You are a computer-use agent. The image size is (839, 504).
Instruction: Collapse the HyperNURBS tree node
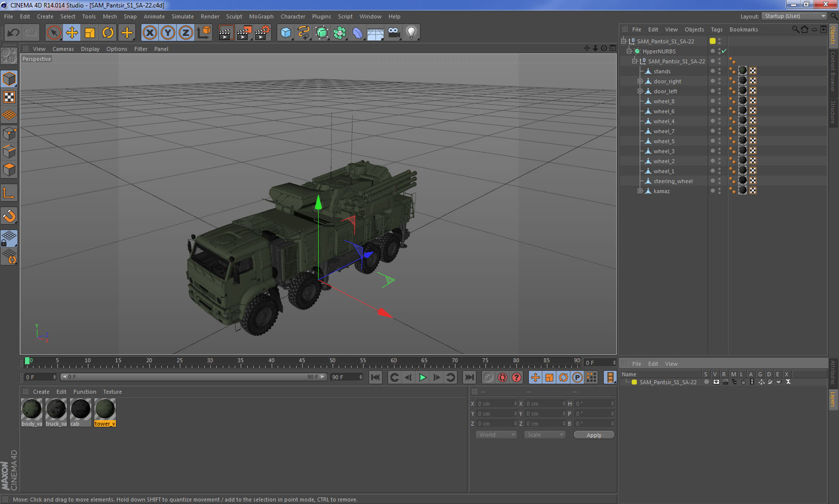(x=629, y=51)
